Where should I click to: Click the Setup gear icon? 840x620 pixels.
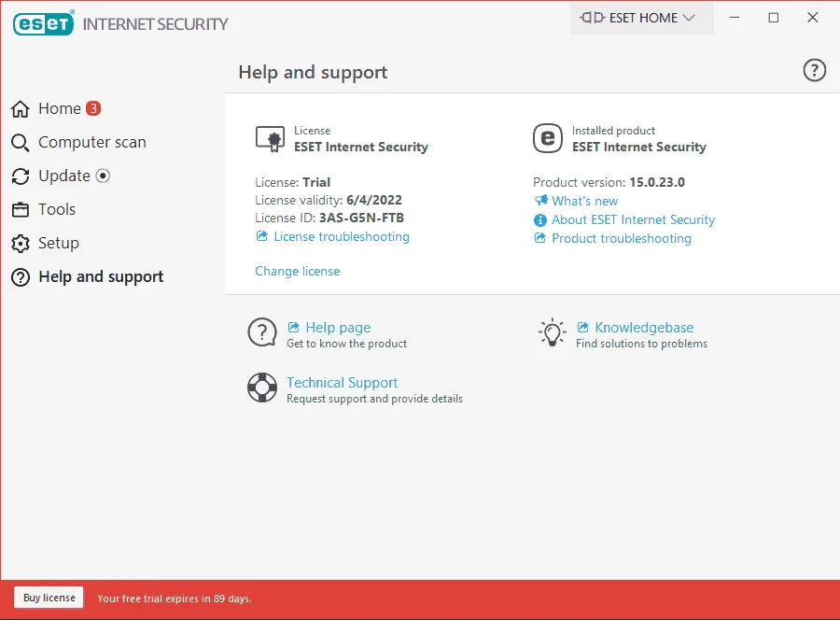(21, 244)
